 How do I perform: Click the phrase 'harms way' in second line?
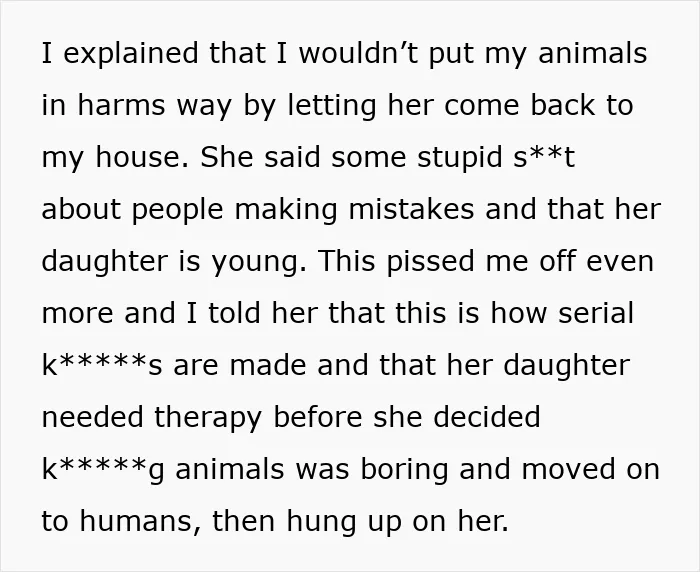tap(154, 107)
